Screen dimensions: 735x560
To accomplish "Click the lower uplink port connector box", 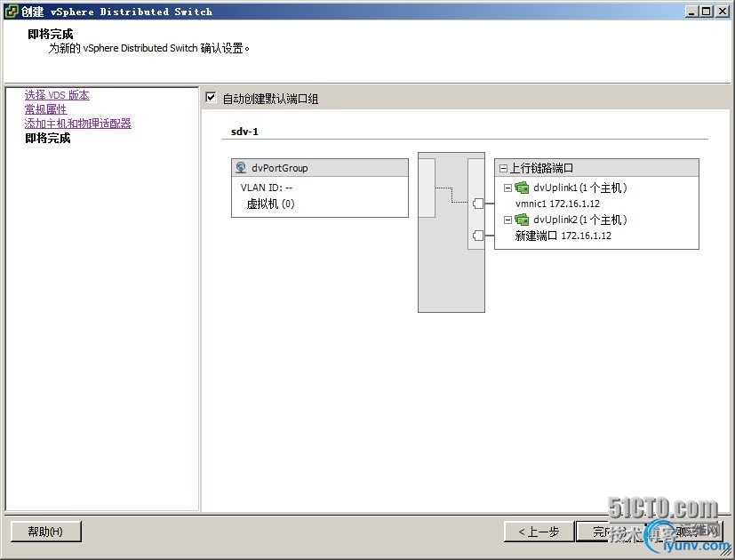I will pyautogui.click(x=478, y=235).
